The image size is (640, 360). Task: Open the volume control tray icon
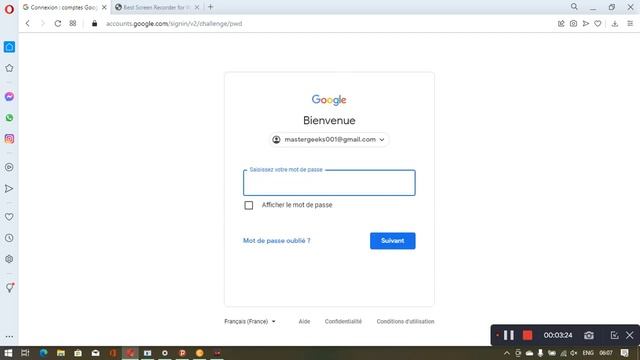click(573, 353)
